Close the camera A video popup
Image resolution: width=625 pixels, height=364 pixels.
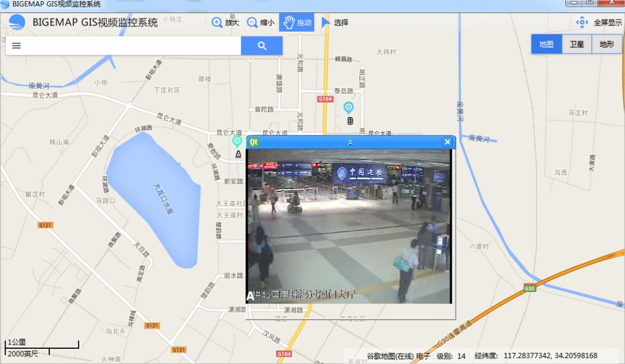pyautogui.click(x=447, y=142)
